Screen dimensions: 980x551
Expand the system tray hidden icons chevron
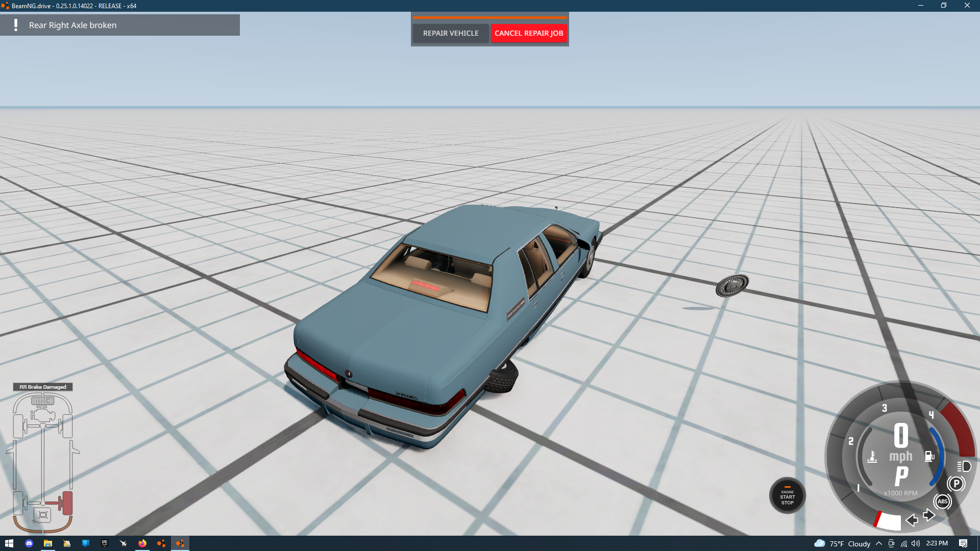click(x=878, y=543)
